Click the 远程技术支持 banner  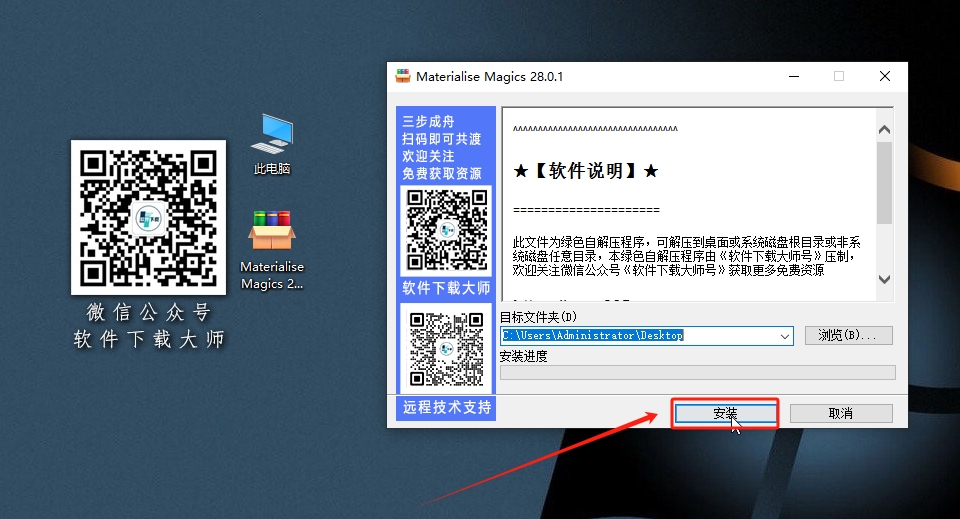(x=446, y=408)
